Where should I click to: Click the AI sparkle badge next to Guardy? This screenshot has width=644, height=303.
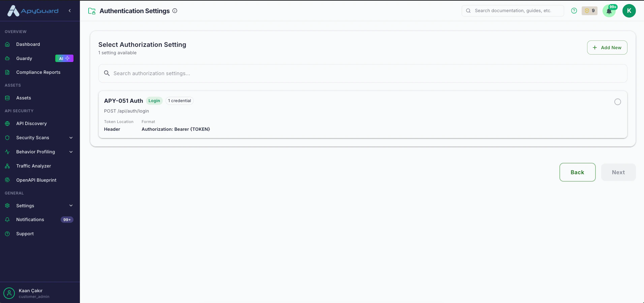[64, 58]
